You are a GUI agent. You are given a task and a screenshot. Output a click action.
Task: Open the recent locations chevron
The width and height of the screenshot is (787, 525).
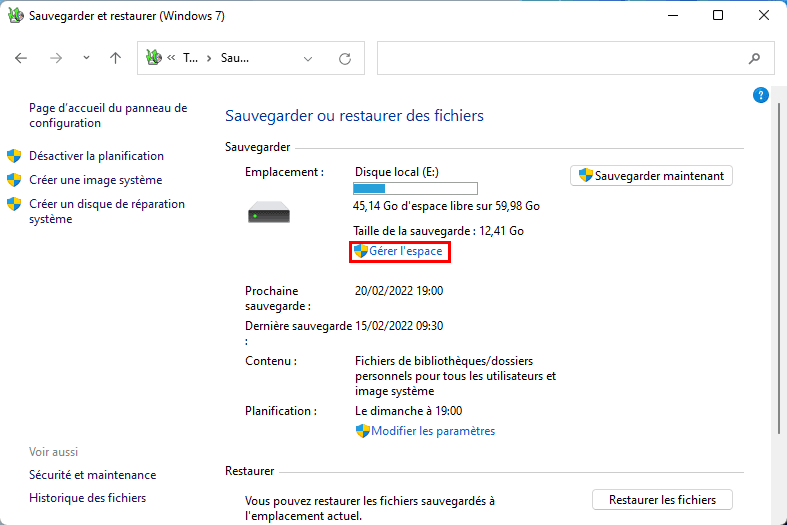click(x=86, y=58)
